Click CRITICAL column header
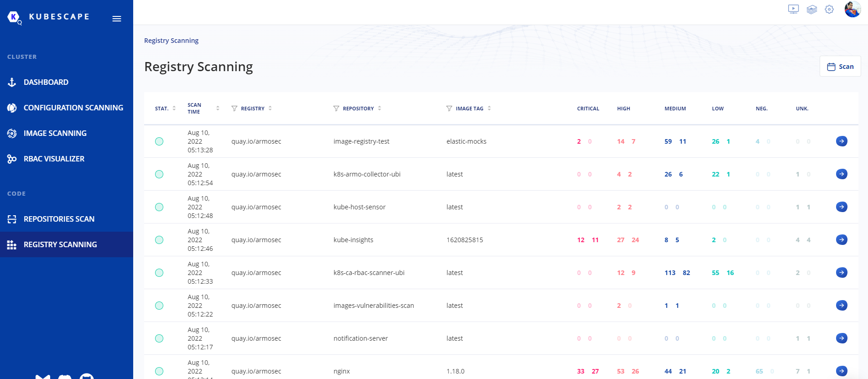Image resolution: width=868 pixels, height=379 pixels. 588,109
